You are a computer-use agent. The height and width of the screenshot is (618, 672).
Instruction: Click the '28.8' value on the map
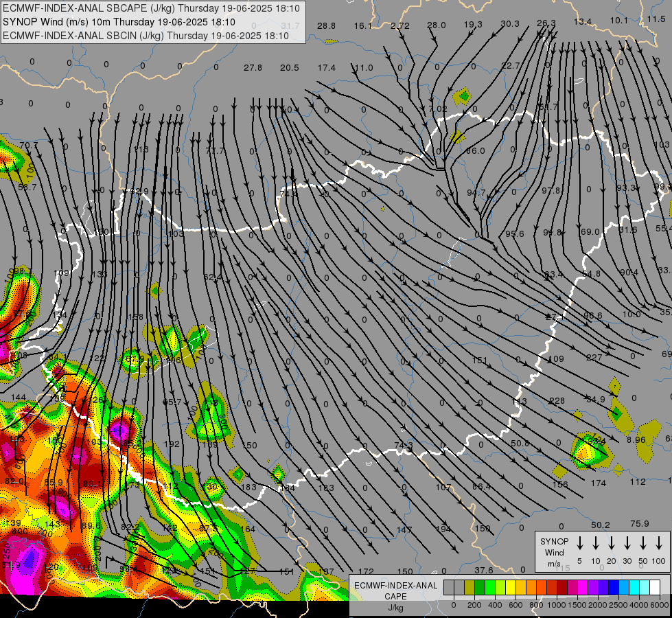tap(326, 26)
